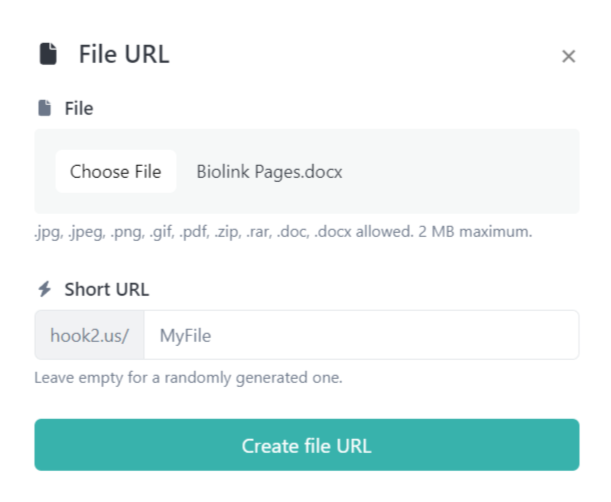
Task: Click the File field label
Action: tap(79, 108)
